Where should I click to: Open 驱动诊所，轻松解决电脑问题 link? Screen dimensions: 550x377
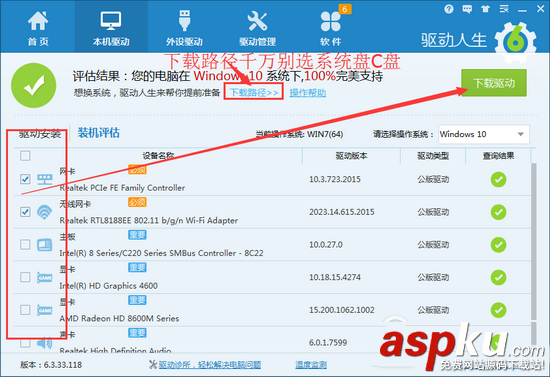tap(209, 365)
